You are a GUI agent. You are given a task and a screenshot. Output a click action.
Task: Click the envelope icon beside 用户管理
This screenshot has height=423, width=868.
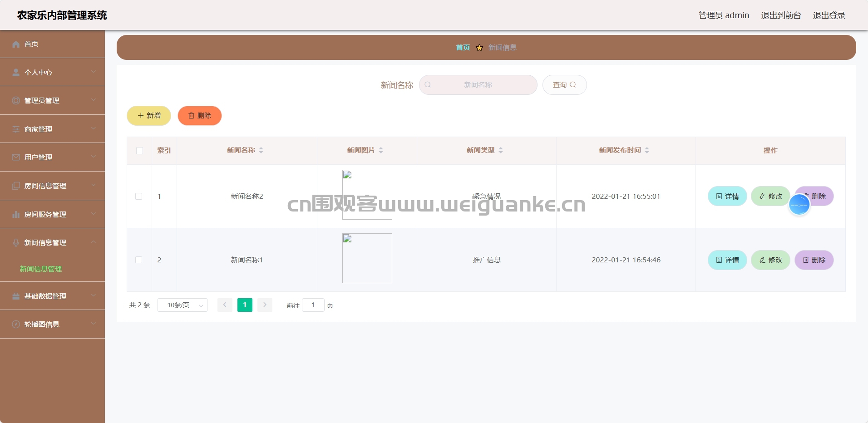pyautogui.click(x=16, y=157)
